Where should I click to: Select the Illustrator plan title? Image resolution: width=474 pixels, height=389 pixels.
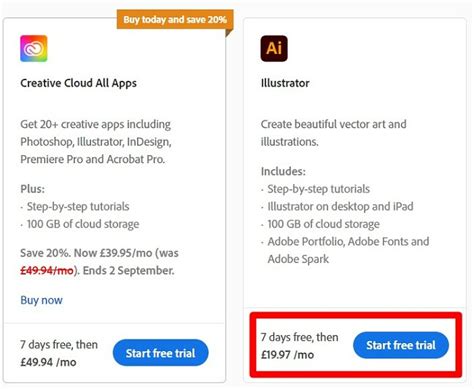click(285, 83)
